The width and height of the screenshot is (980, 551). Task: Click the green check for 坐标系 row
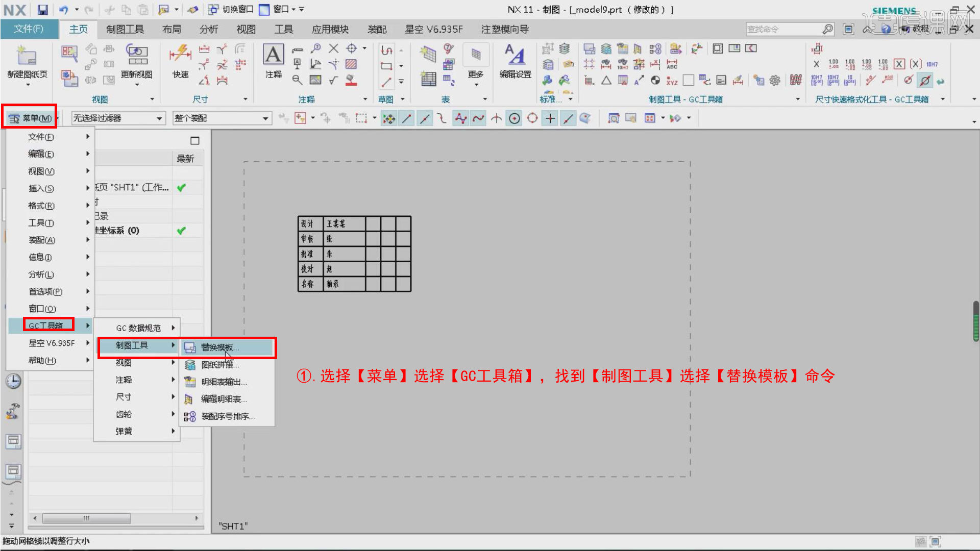click(x=181, y=231)
